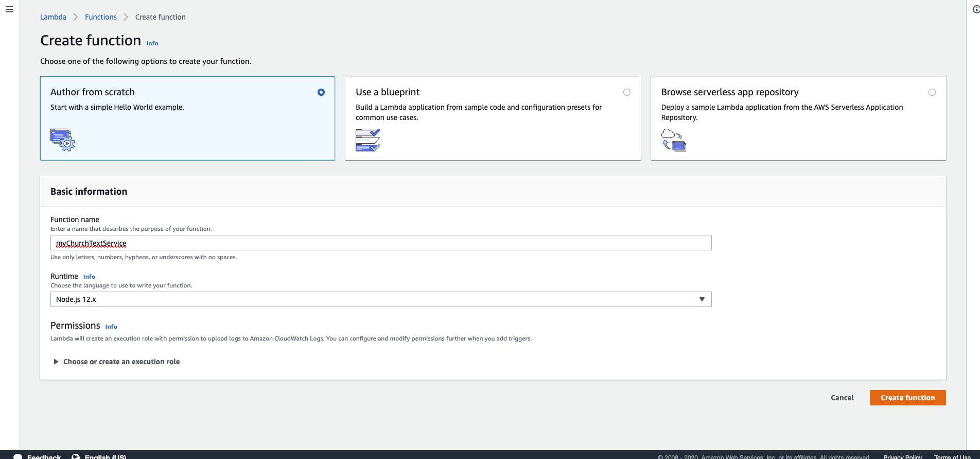
Task: Click the Cancel button
Action: (x=842, y=398)
